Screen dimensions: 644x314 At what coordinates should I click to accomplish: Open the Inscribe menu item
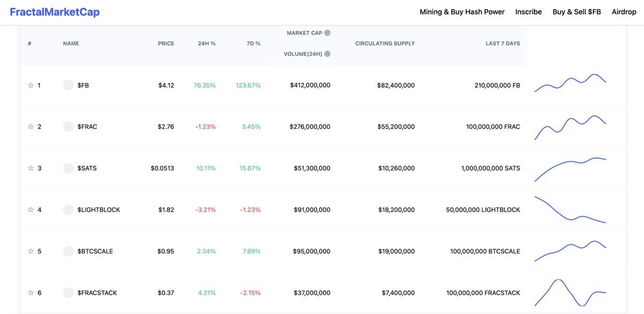(529, 11)
